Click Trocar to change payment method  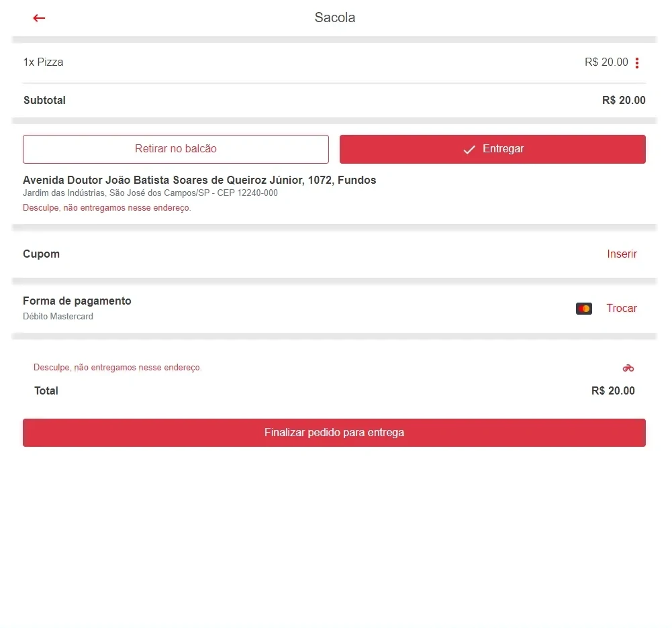(x=622, y=309)
